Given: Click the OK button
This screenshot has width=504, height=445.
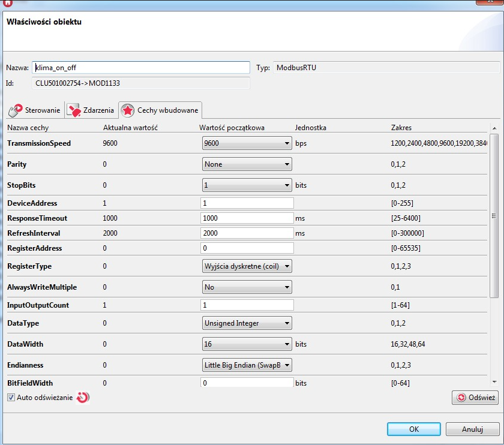Looking at the screenshot, I should click(x=414, y=429).
